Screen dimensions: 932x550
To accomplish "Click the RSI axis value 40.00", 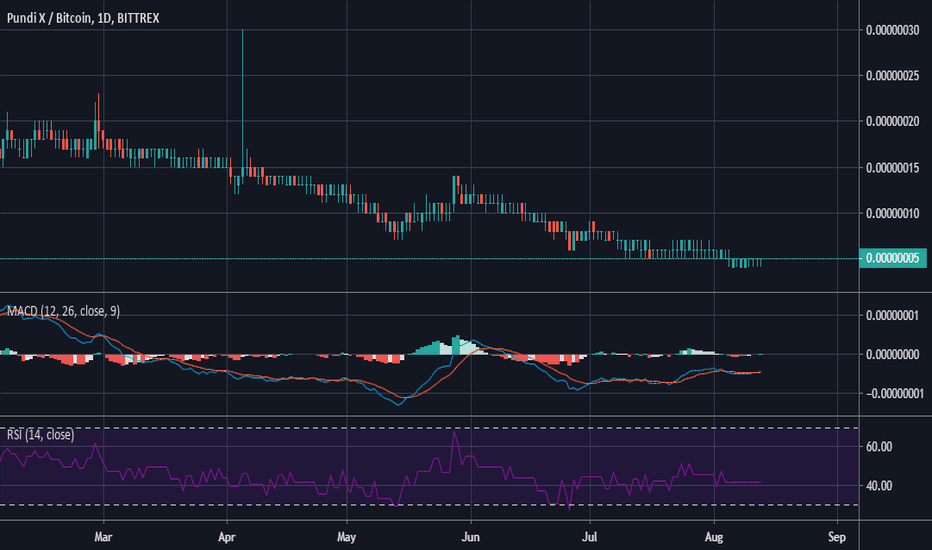I will click(879, 486).
